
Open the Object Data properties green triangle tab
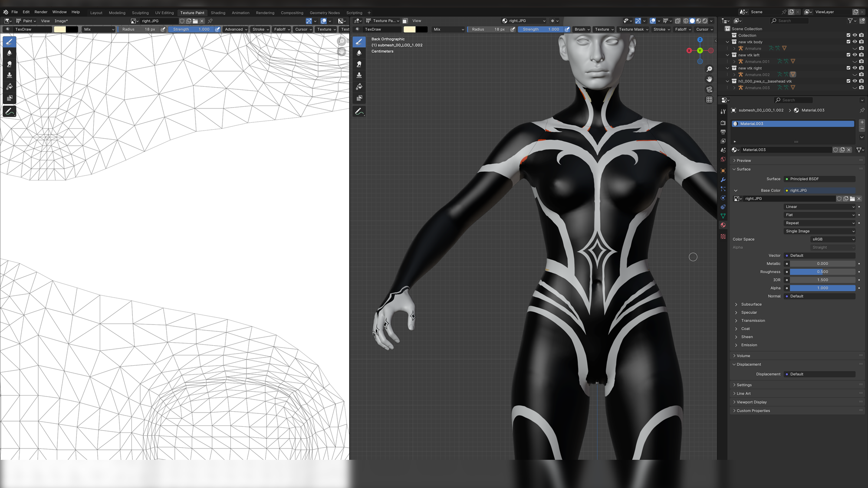tap(723, 216)
